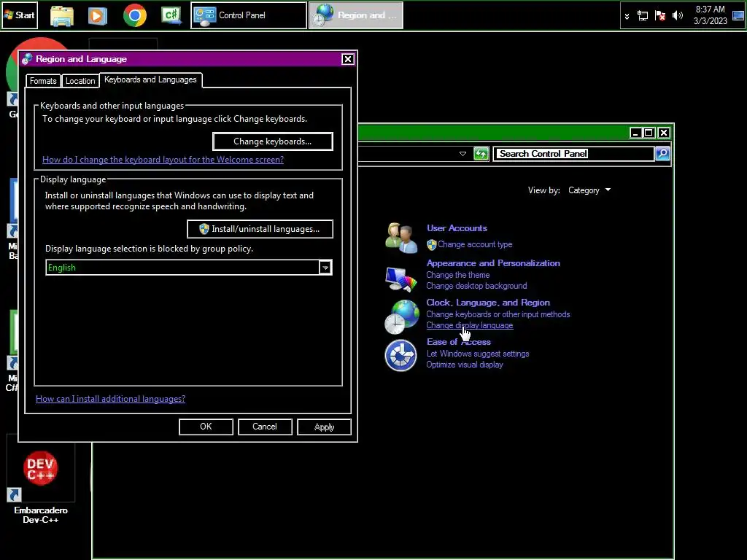
Task: Click Install/uninstall languages button
Action: click(260, 229)
